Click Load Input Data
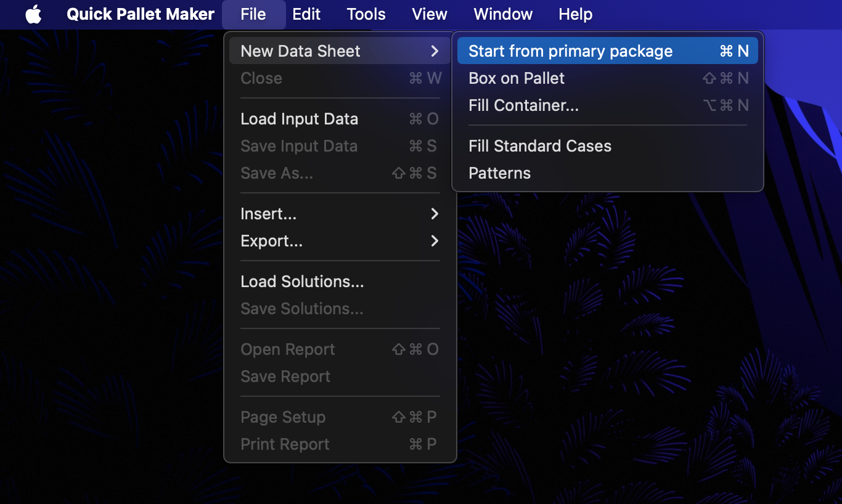The width and height of the screenshot is (842, 504). point(340,119)
